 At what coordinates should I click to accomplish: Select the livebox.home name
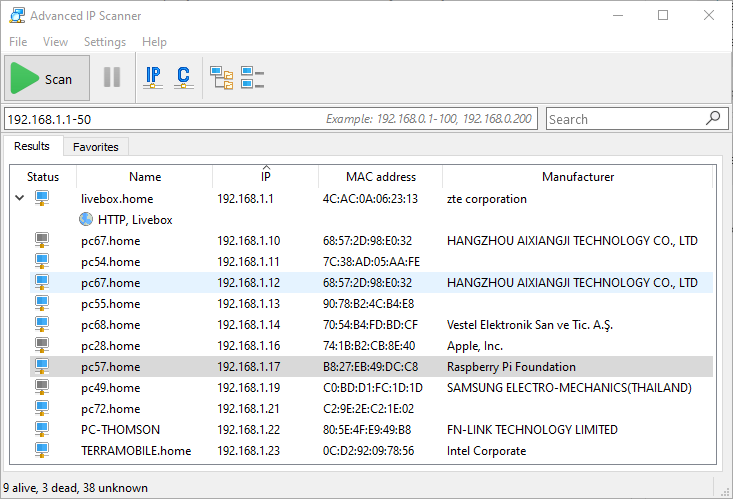[x=117, y=199]
